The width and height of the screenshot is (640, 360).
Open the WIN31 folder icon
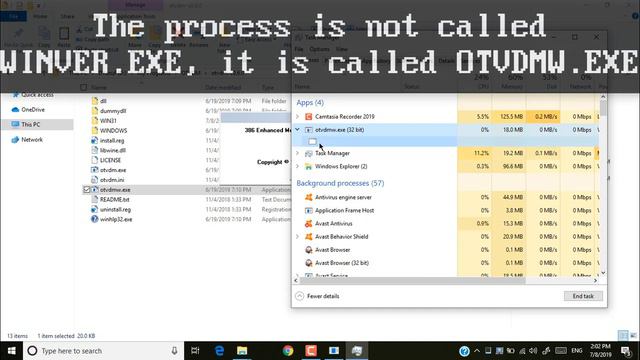coord(95,120)
